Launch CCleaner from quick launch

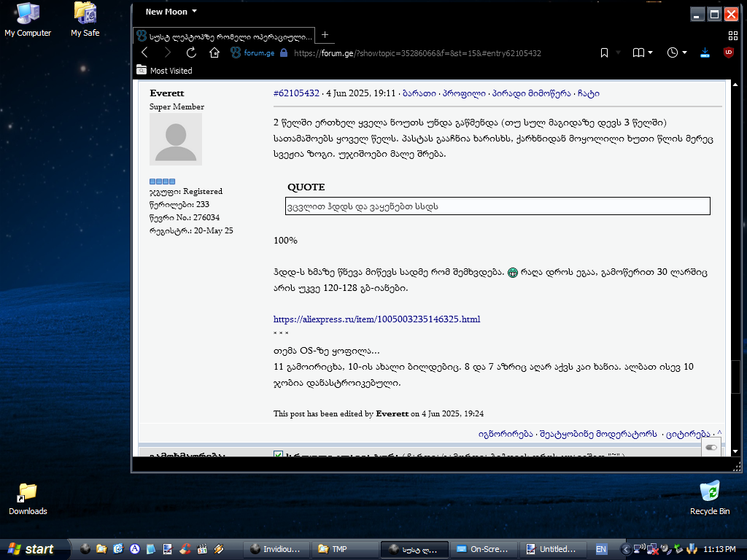point(185,549)
